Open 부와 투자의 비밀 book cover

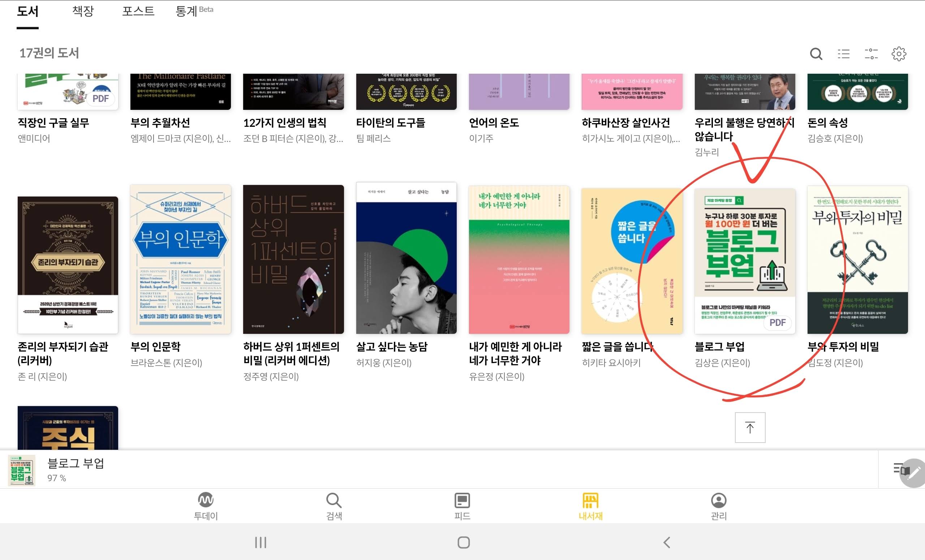tap(857, 260)
